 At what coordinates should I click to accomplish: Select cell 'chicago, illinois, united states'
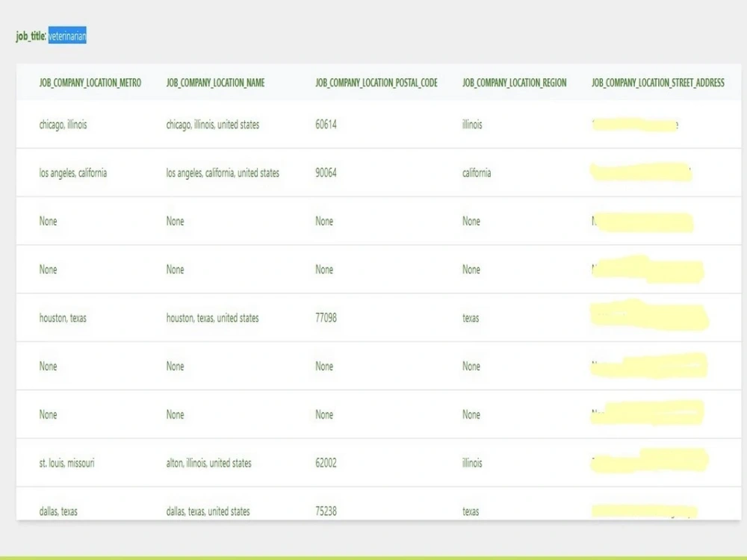(x=212, y=125)
